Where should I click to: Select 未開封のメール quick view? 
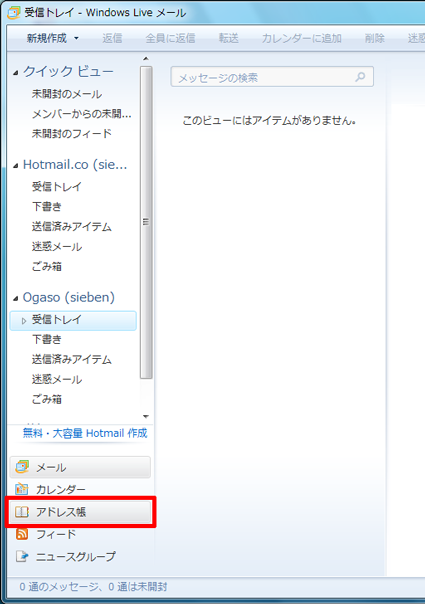click(x=67, y=94)
